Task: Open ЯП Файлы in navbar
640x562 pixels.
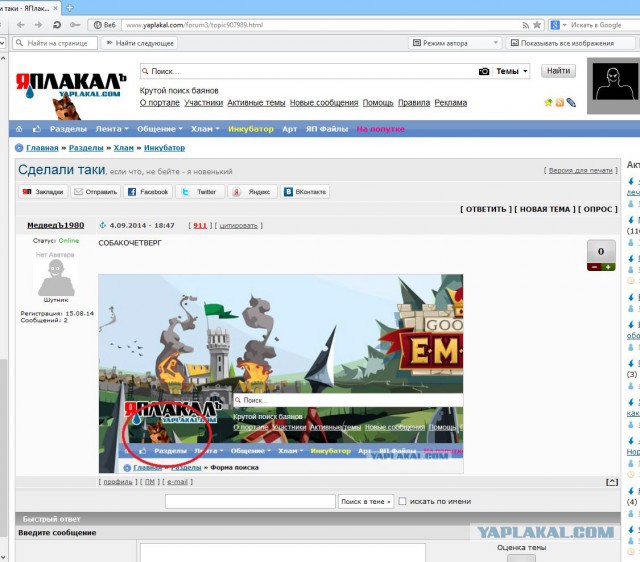Action: pyautogui.click(x=327, y=129)
